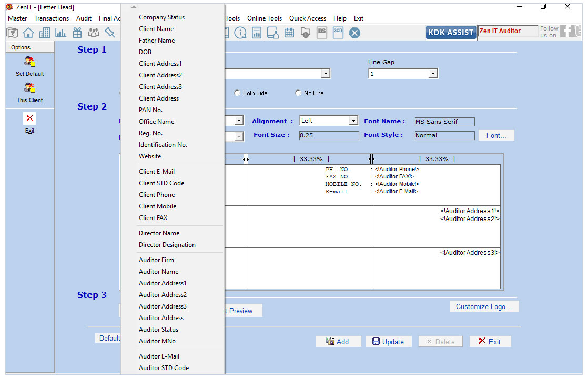Viewport: 588px width, 378px height.
Task: Expand the Line Gap dropdown
Action: 433,74
